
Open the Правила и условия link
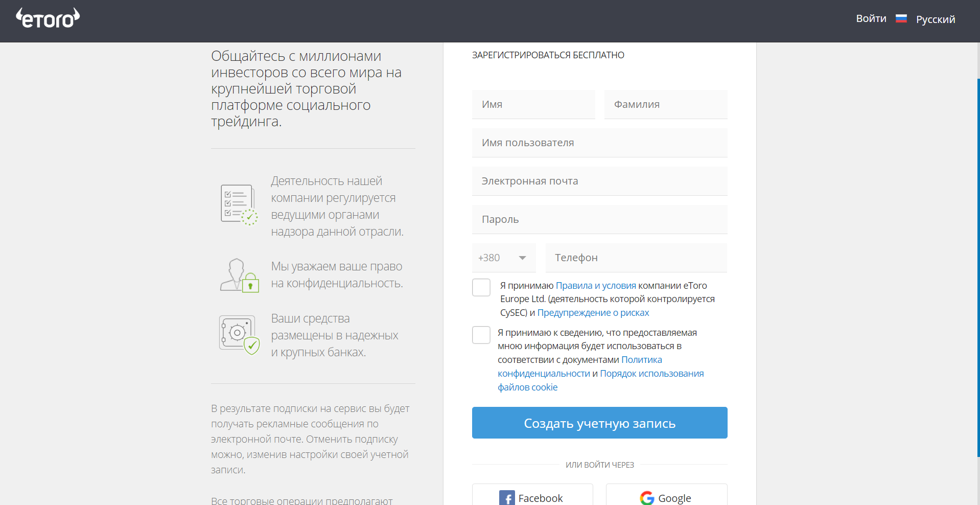pyautogui.click(x=596, y=285)
